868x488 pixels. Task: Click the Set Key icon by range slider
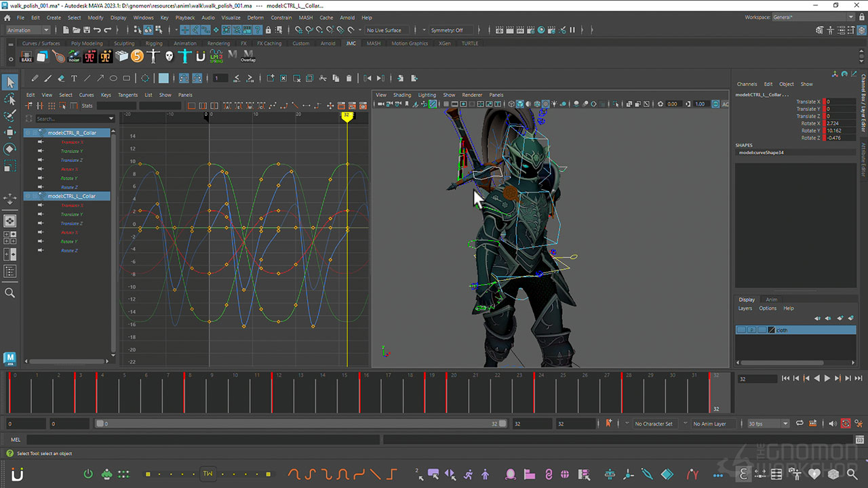click(x=608, y=424)
